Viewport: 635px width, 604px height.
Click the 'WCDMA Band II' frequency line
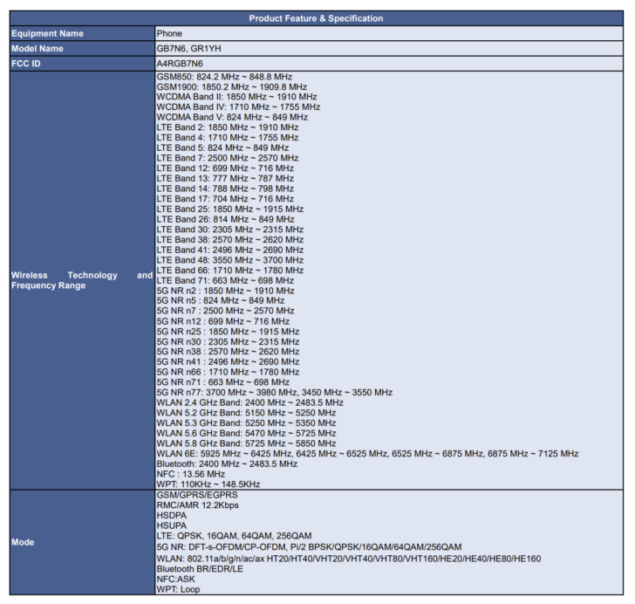[x=237, y=97]
